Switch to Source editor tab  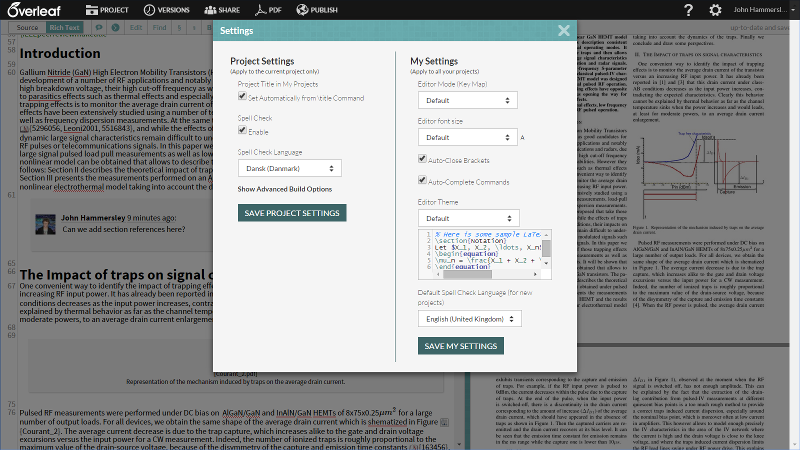tap(27, 28)
